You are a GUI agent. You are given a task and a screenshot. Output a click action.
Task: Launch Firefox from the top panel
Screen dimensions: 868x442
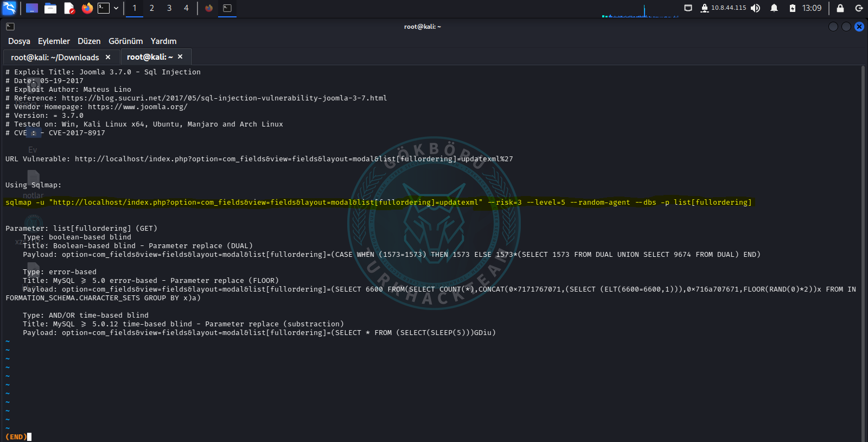(x=87, y=8)
